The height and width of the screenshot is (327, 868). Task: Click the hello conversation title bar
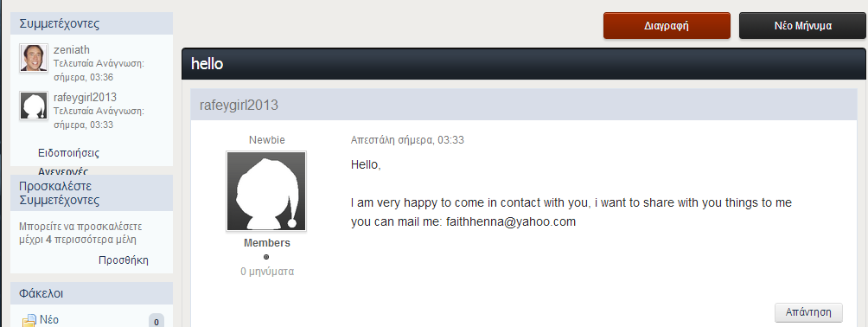pyautogui.click(x=523, y=64)
